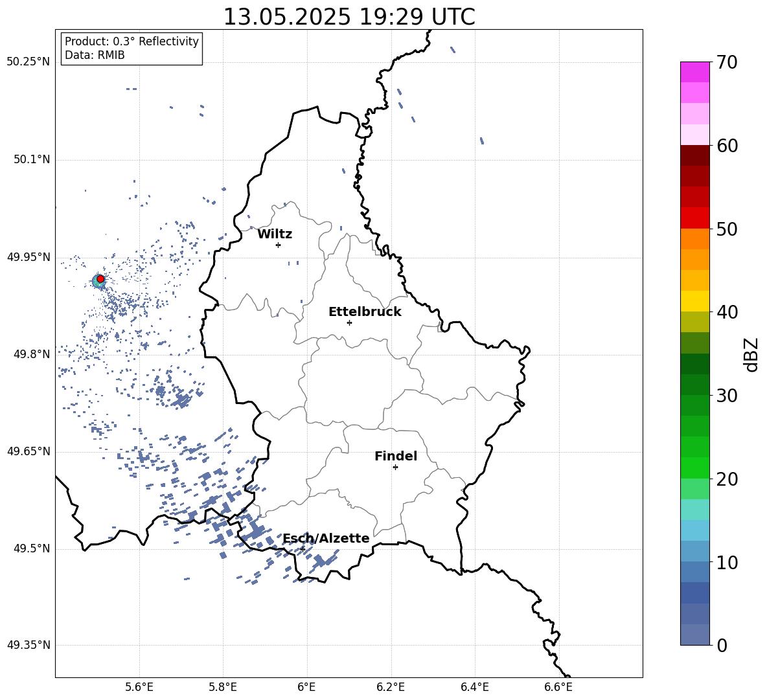The image size is (767, 700).
Task: Click the 70 colorbar tick label
Action: point(727,63)
